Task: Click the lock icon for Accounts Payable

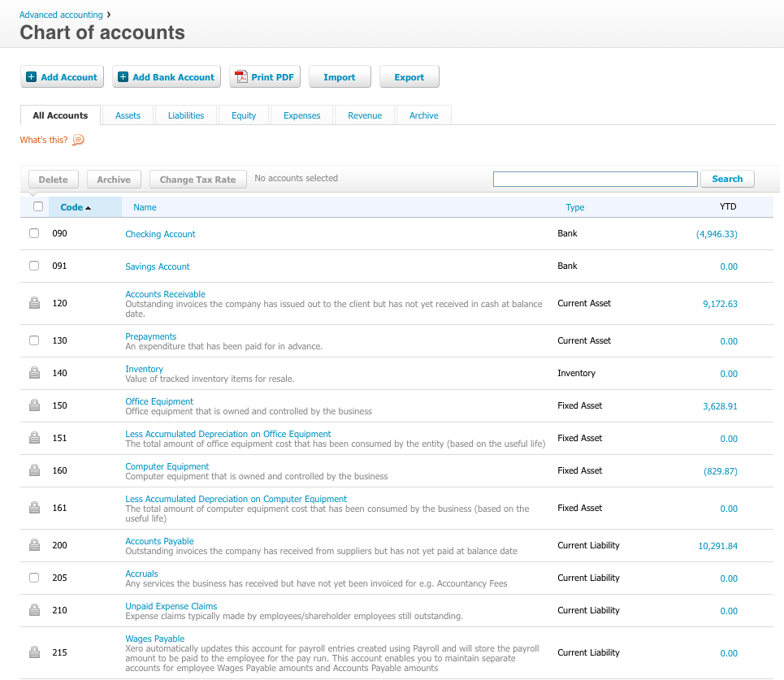Action: 34,545
